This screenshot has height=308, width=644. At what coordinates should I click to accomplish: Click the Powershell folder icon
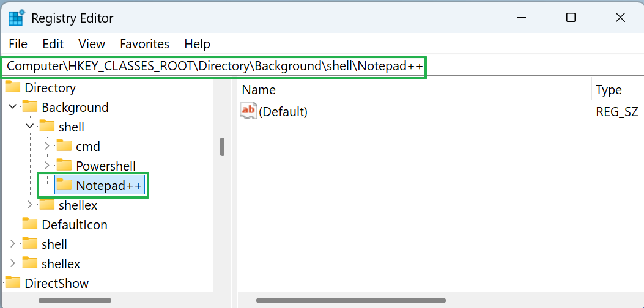pos(64,165)
